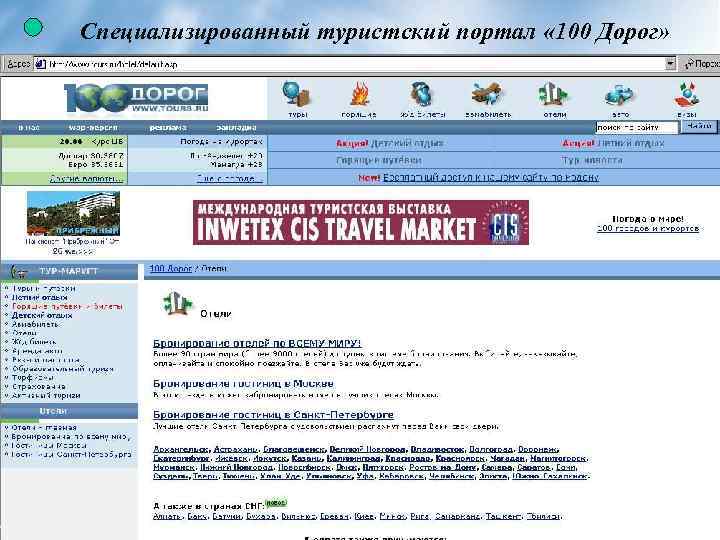Click the railway tickets icon
Screen dimensions: 720x540
[422, 95]
